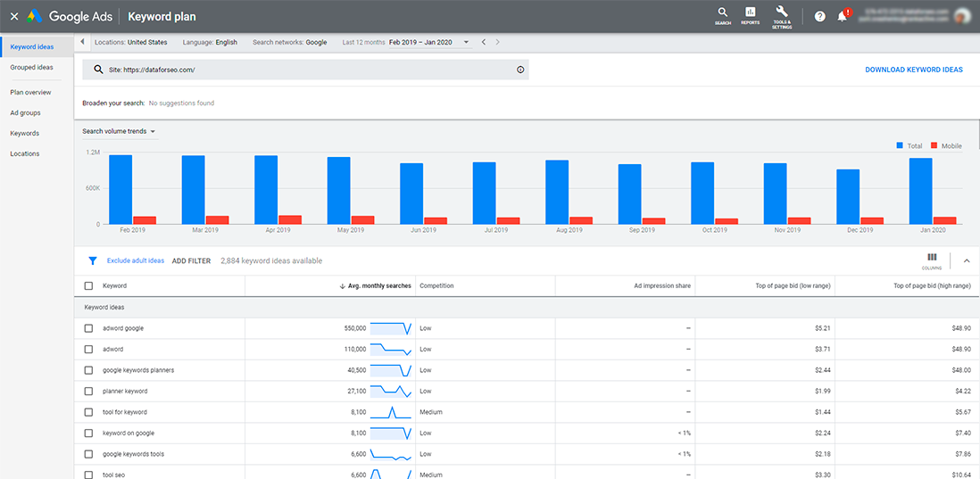Check the 'adword google' keyword checkbox
Screen dimensions: 980x479
pos(88,328)
